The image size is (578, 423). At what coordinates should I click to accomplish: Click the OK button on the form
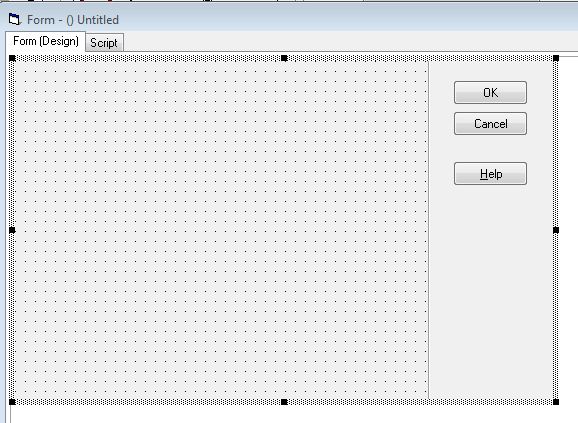[x=490, y=92]
